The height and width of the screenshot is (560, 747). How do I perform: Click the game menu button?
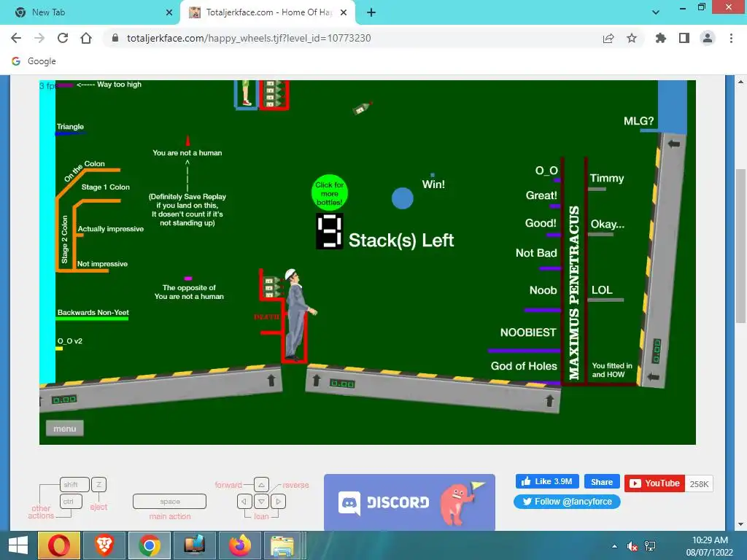click(65, 429)
